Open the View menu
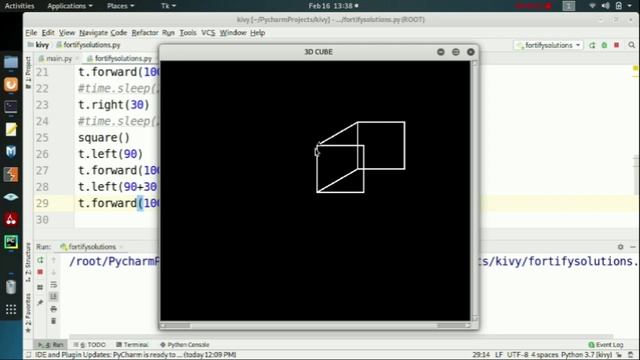Viewport: 640px width, 360px height. click(67, 33)
